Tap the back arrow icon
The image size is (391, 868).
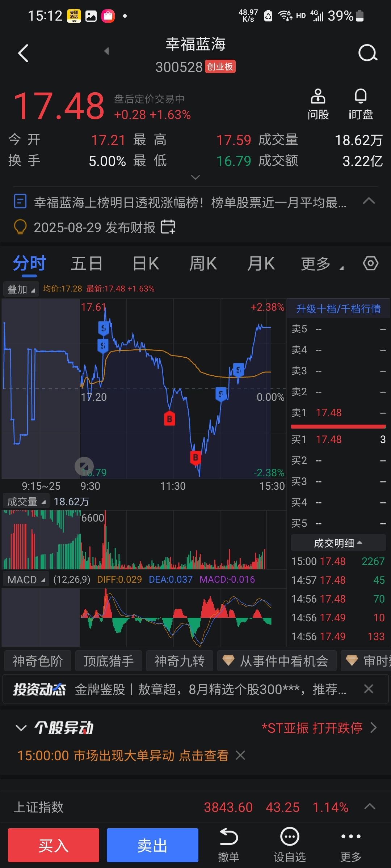23,54
